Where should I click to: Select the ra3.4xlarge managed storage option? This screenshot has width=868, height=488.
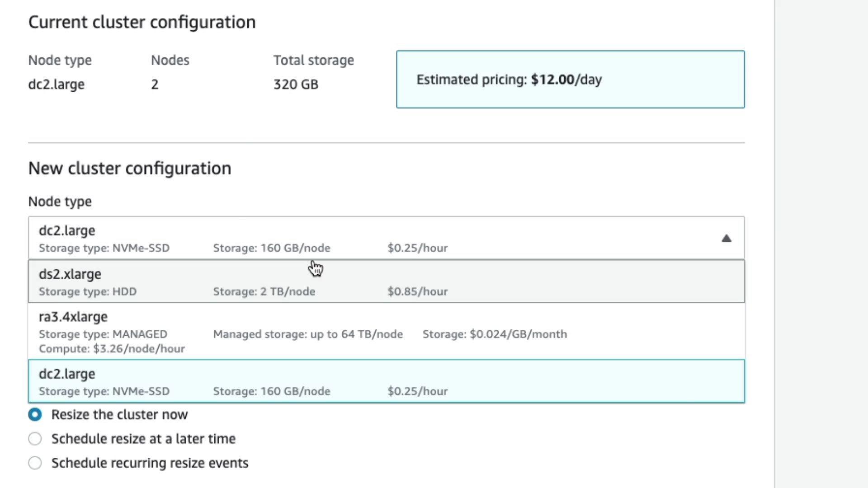73,317
